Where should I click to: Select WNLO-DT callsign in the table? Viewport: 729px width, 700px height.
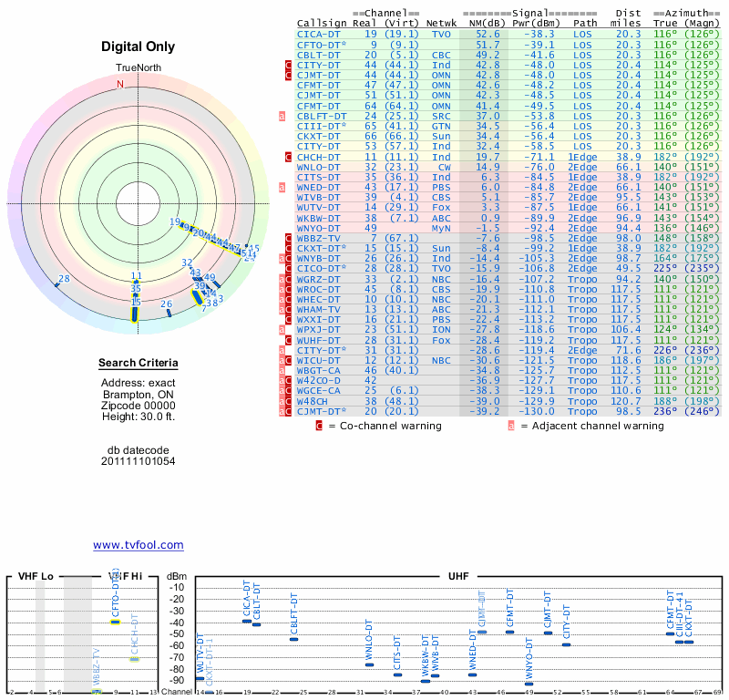(x=318, y=167)
